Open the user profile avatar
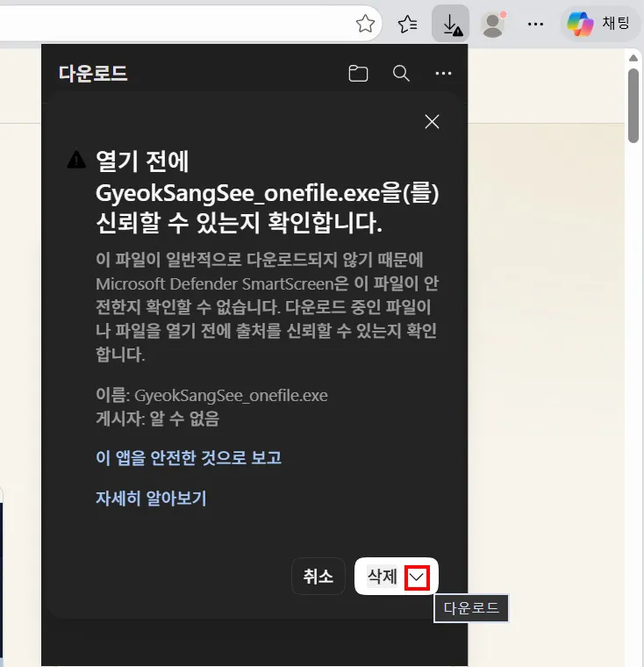This screenshot has height=667, width=644. pyautogui.click(x=493, y=24)
